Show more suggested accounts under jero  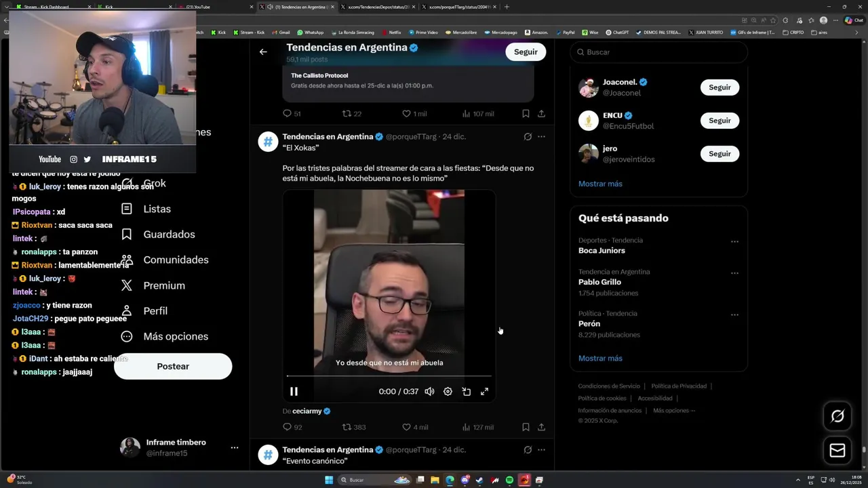600,184
